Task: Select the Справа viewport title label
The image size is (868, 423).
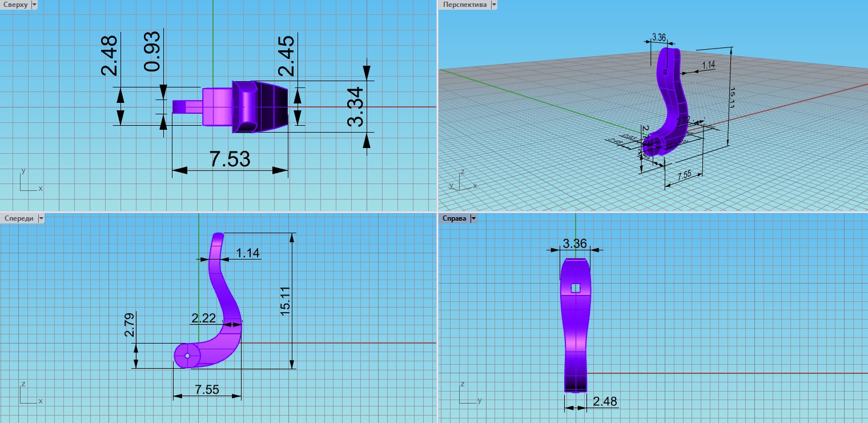Action: (454, 218)
